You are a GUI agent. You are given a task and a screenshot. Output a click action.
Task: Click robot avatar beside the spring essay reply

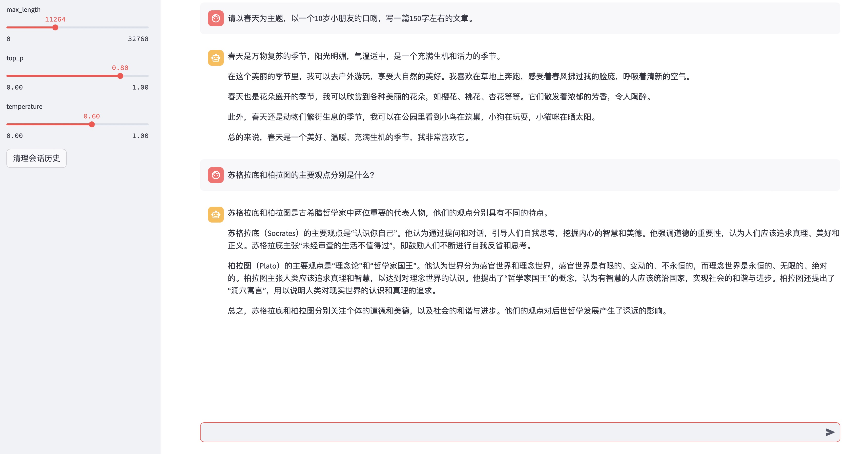[x=216, y=58]
